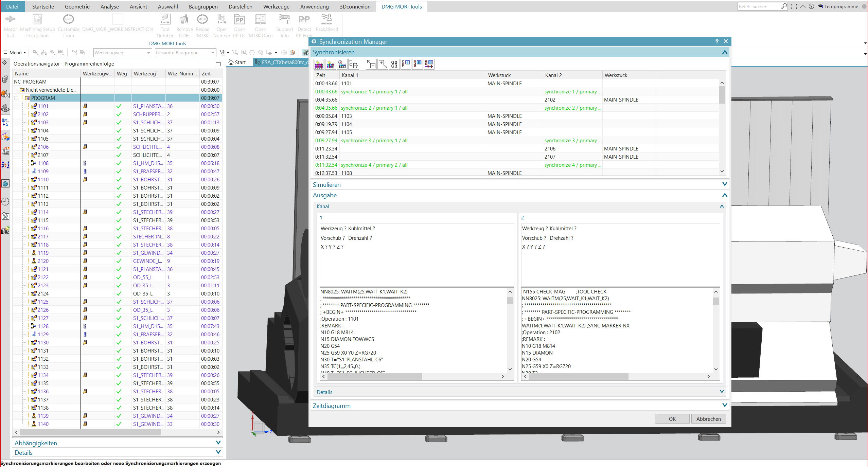The width and height of the screenshot is (868, 467).
Task: Expand Details panel below Abhängigkeiten
Action: 218,452
